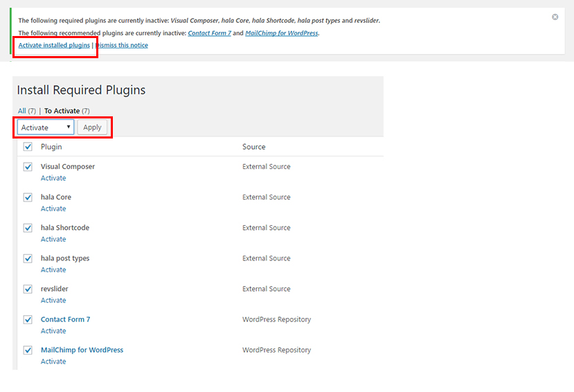Select the revslider plugin name

(54, 289)
